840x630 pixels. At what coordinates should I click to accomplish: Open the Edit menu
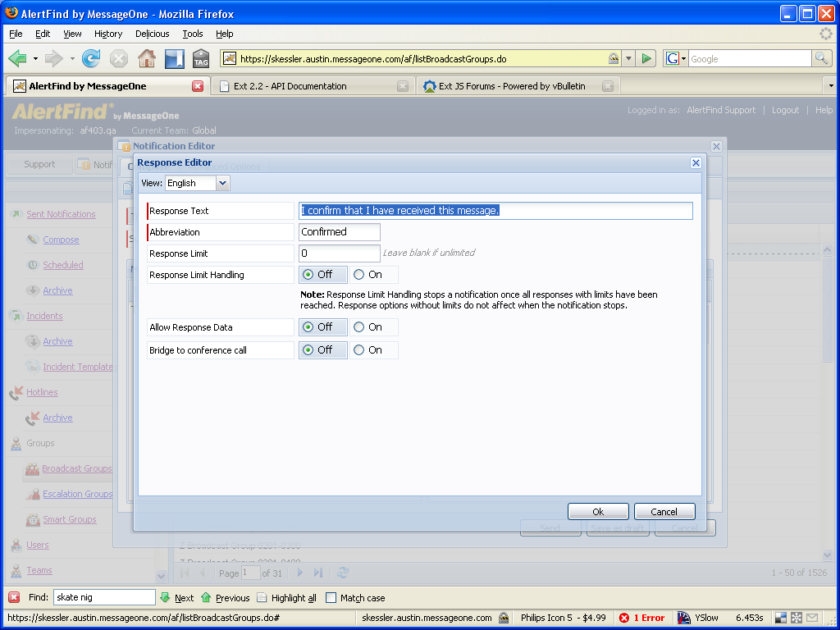(43, 34)
